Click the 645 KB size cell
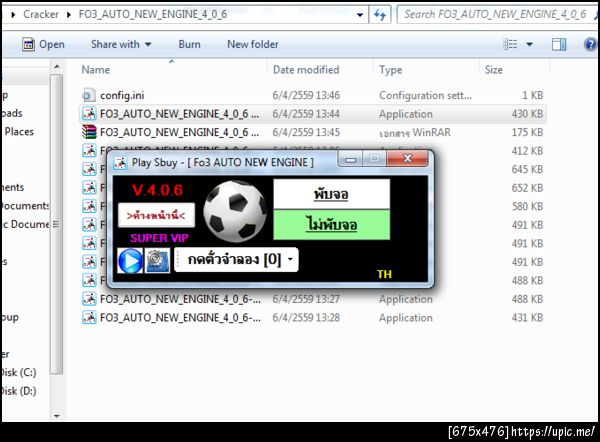The width and height of the screenshot is (600, 442). 527,169
